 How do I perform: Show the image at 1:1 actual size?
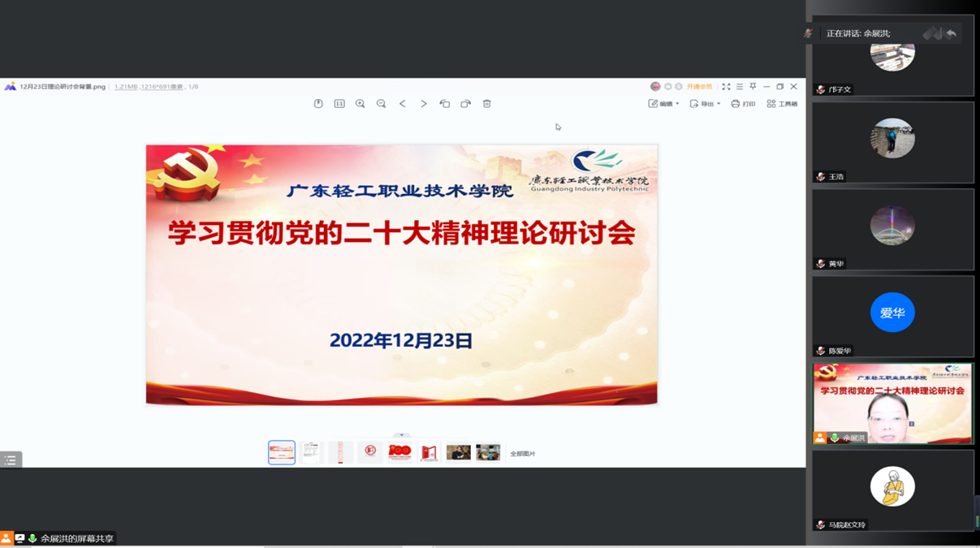pyautogui.click(x=339, y=104)
